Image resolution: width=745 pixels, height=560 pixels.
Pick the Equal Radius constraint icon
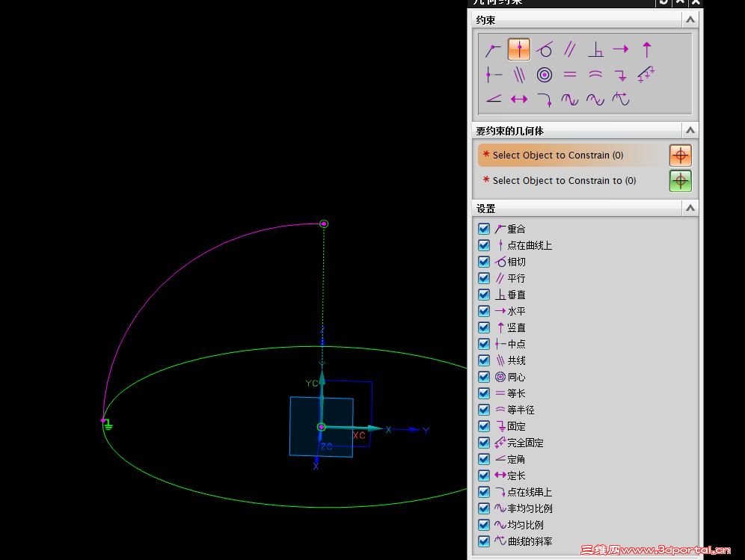click(x=595, y=75)
